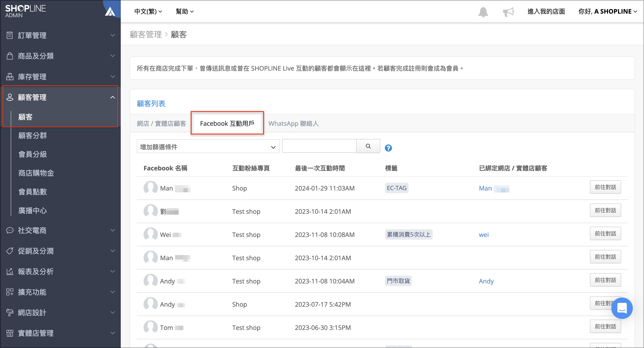The width and height of the screenshot is (644, 348).
Task: Click the SHOPLINE Admin logo
Action: [25, 11]
